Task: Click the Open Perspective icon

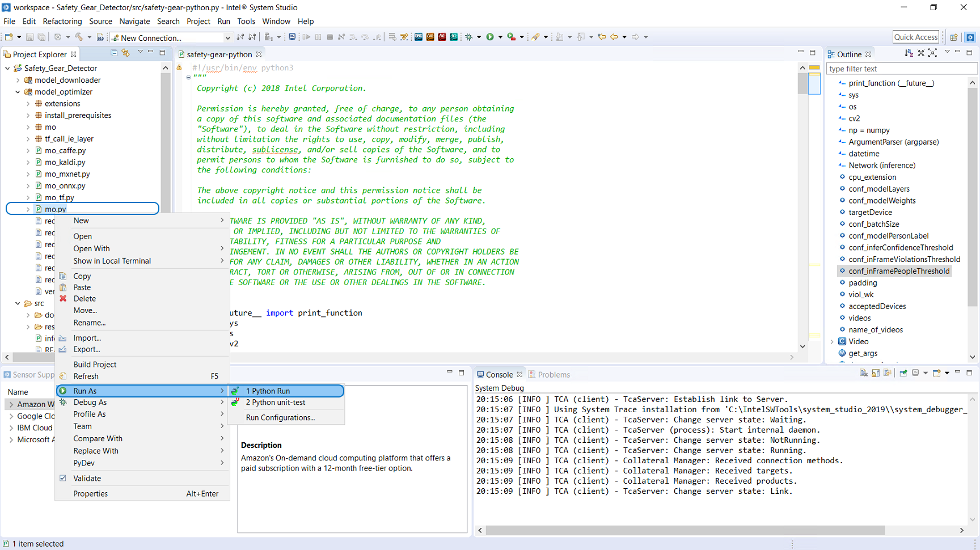Action: coord(954,37)
